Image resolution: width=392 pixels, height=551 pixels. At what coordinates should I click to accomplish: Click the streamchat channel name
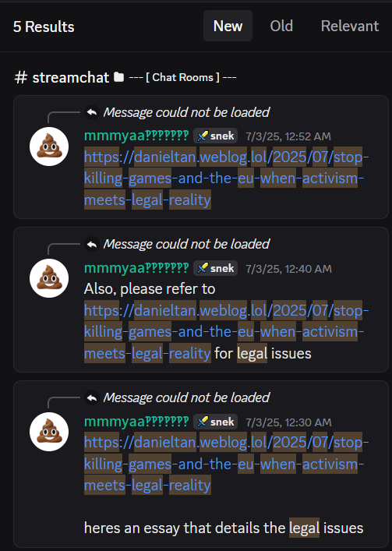71,77
